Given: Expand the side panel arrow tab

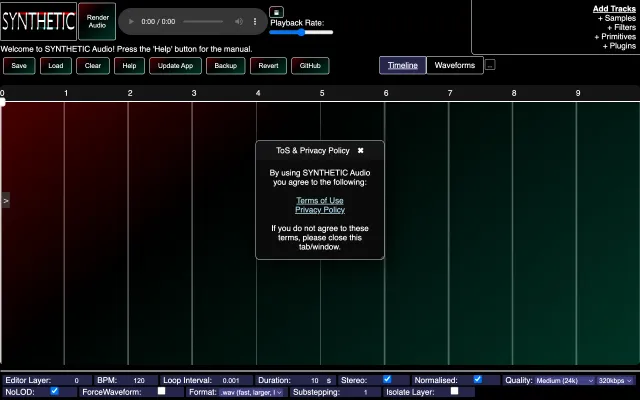Looking at the screenshot, I should 5,200.
